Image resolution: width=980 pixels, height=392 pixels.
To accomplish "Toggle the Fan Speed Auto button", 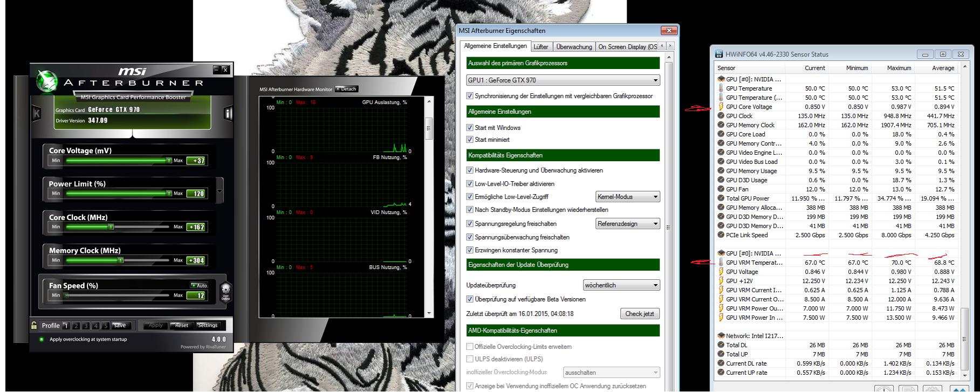I will (199, 285).
